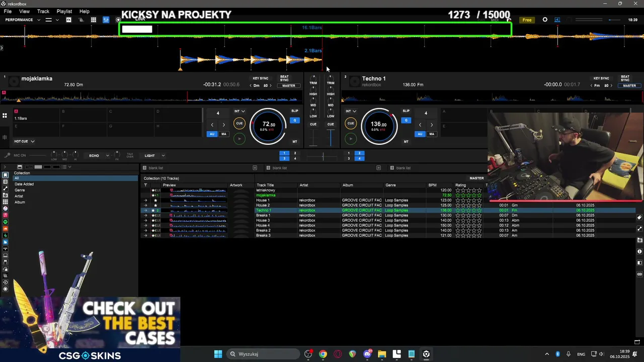Open the green Spotify-like icon in sidebar
644x362 pixels.
coord(6,222)
